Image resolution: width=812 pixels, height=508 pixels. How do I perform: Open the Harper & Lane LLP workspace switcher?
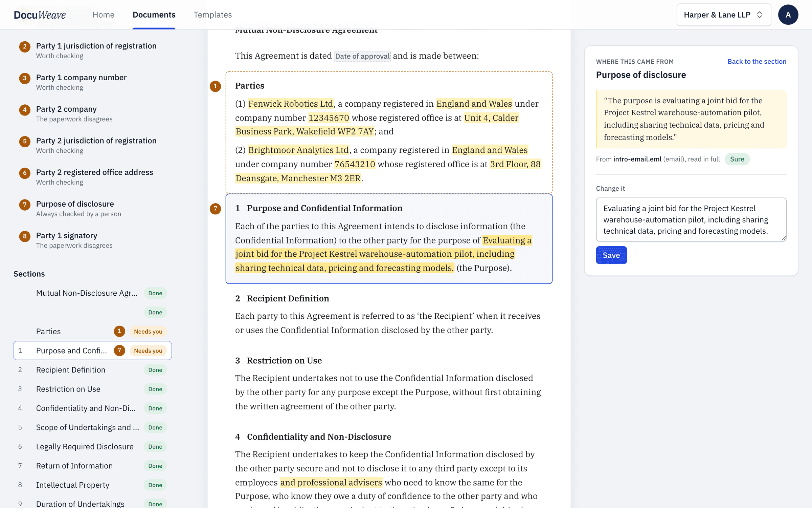pyautogui.click(x=724, y=15)
